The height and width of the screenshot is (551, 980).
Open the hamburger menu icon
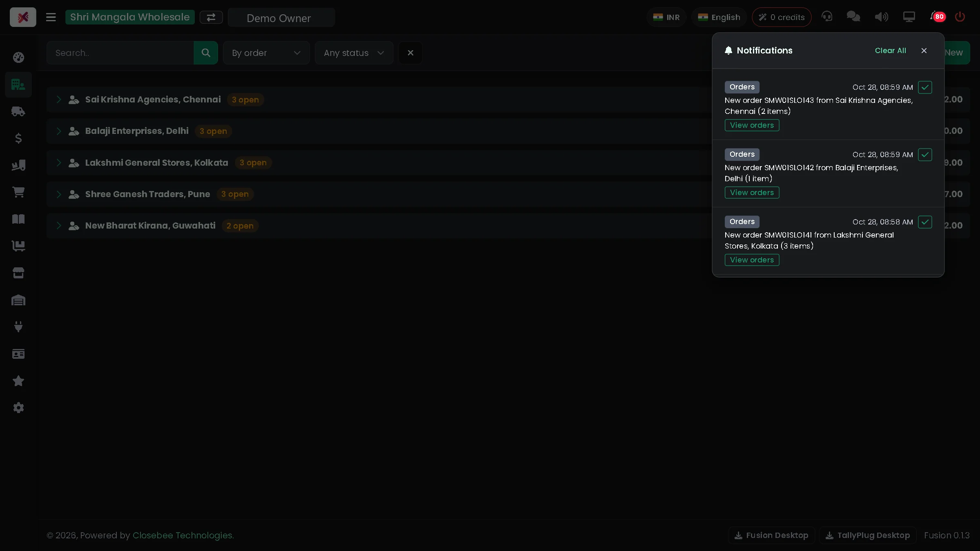click(51, 17)
